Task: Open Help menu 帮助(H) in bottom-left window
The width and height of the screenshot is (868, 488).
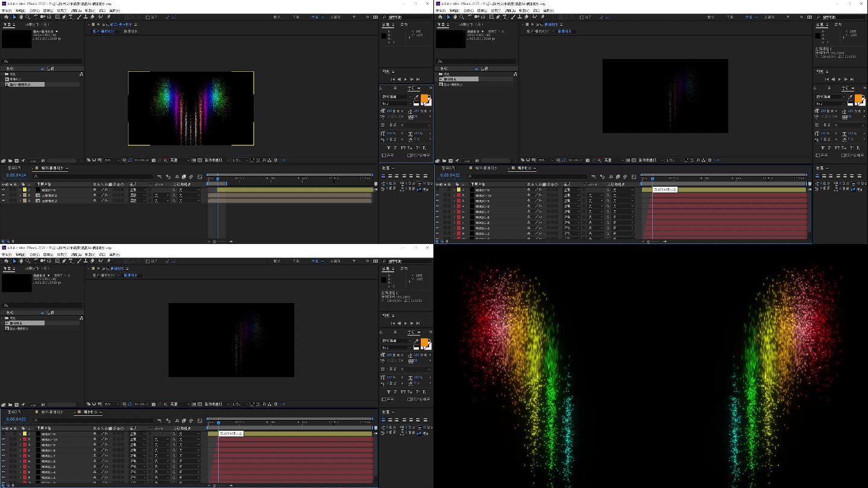Action: point(115,254)
